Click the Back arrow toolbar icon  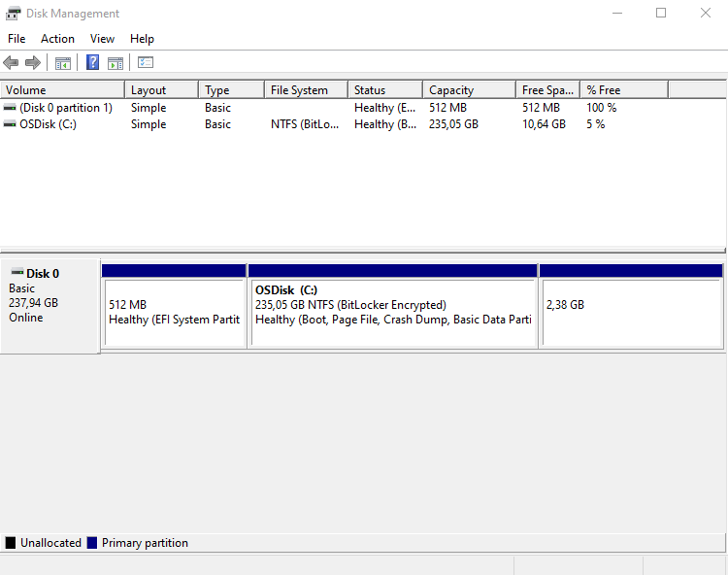tap(11, 62)
